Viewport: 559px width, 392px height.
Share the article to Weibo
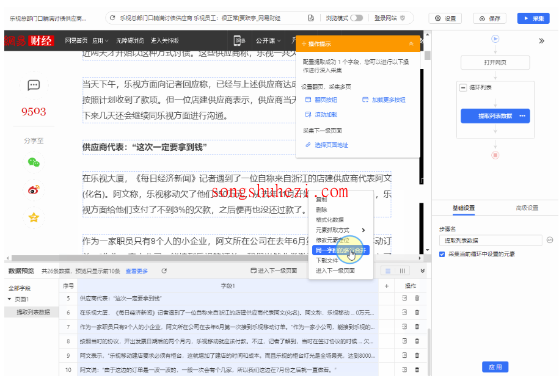pyautogui.click(x=34, y=190)
